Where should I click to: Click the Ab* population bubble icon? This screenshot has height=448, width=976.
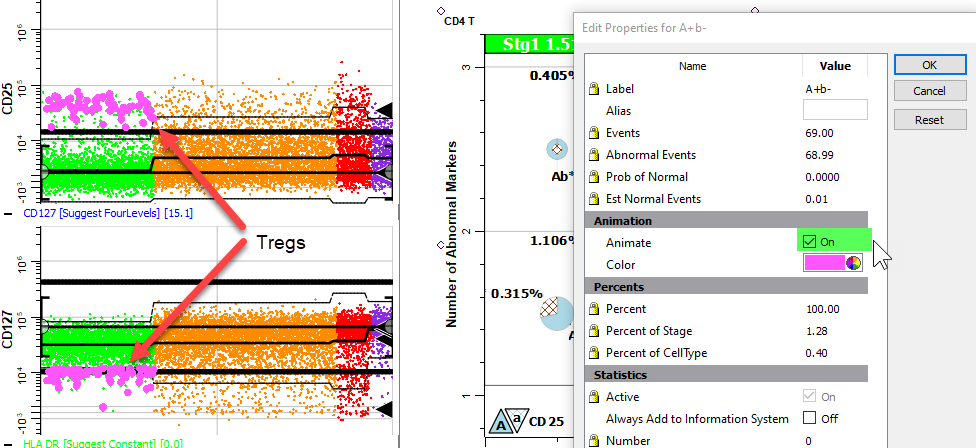558,149
